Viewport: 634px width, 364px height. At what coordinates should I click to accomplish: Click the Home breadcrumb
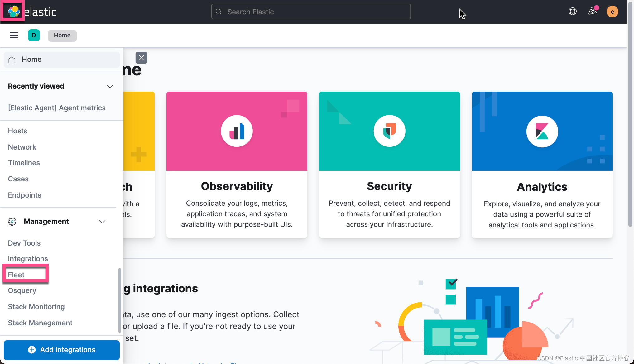[62, 35]
